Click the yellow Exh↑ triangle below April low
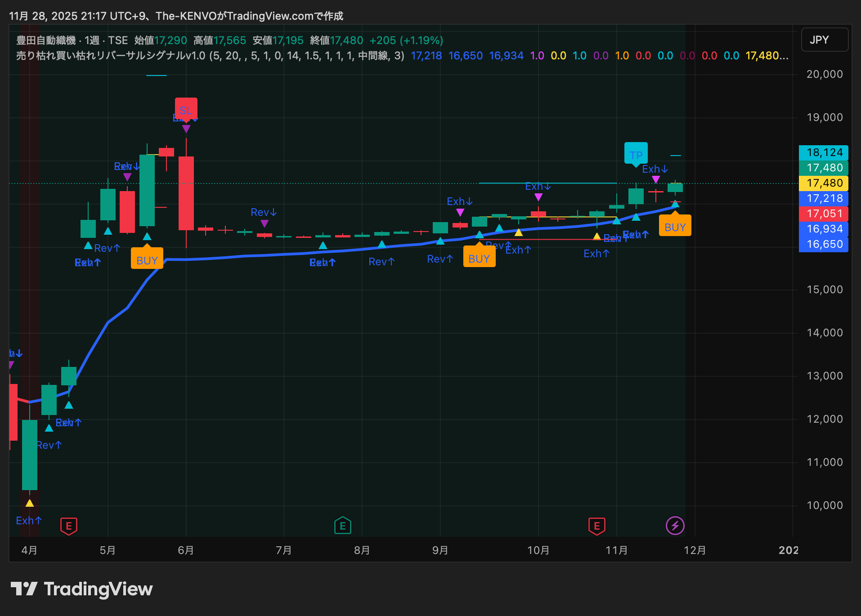Viewport: 861px width, 616px height. [30, 503]
